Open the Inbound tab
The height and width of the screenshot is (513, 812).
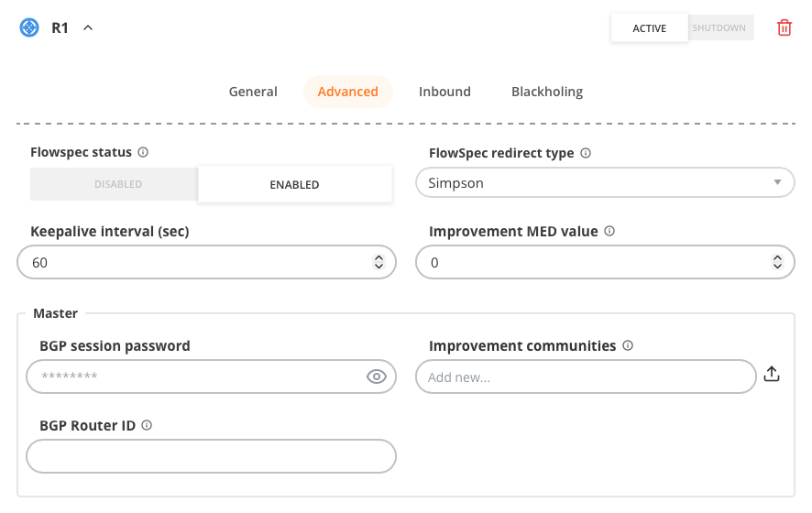click(x=444, y=92)
